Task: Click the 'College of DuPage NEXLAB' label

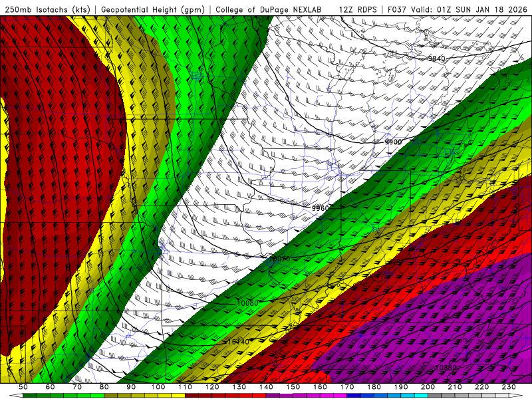Action: click(269, 9)
